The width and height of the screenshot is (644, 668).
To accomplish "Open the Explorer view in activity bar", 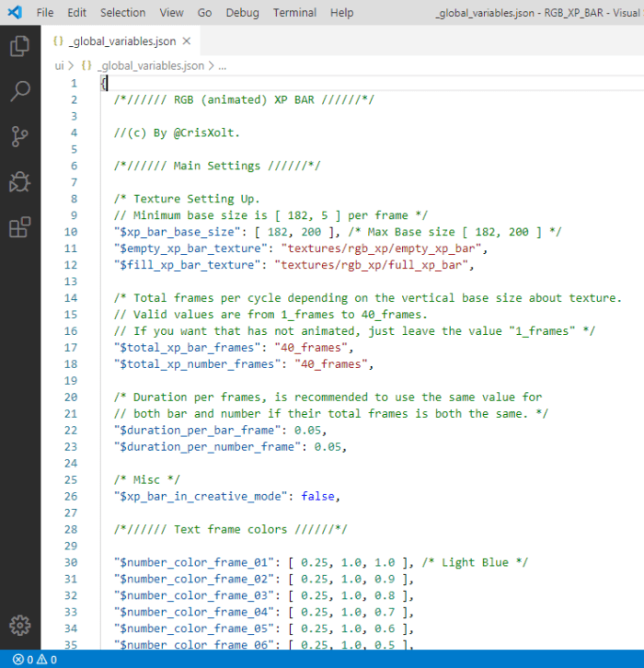I will tap(19, 46).
